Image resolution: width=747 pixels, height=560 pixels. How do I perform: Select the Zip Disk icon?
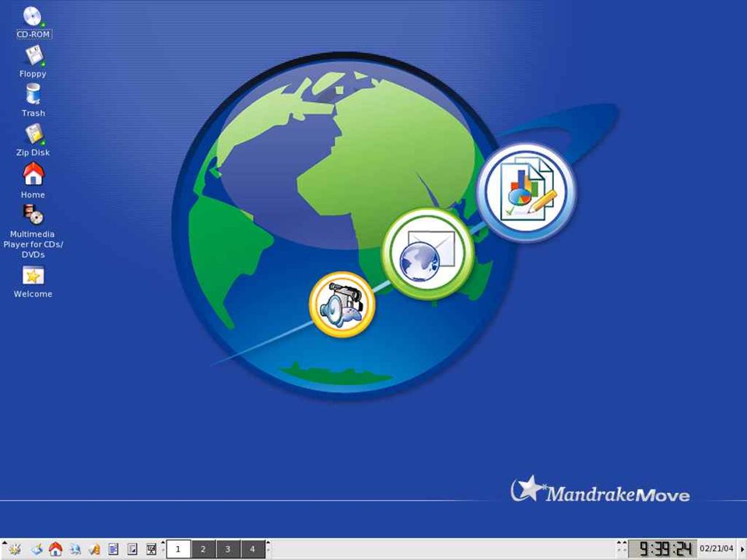tap(33, 135)
